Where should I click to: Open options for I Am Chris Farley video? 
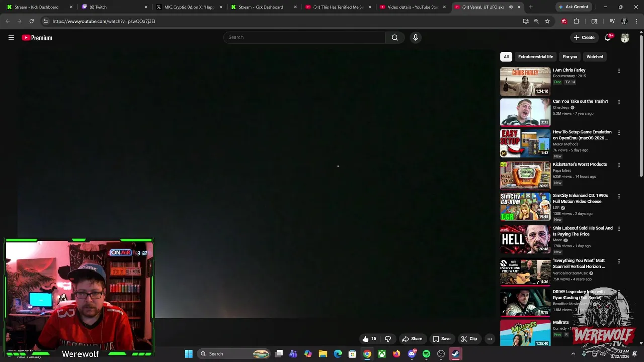(x=619, y=71)
